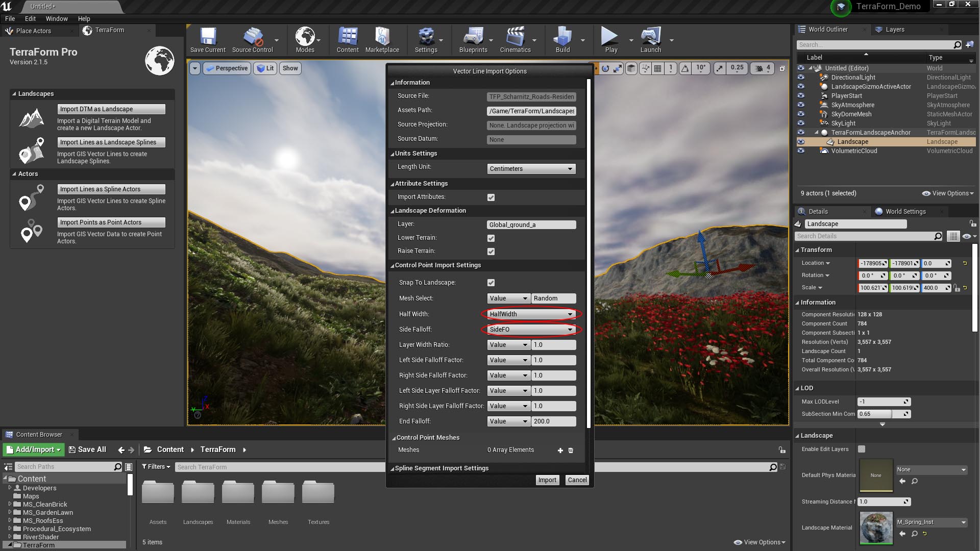Toggle rotation snap angle icon
This screenshot has width=980, height=551.
coord(685,68)
